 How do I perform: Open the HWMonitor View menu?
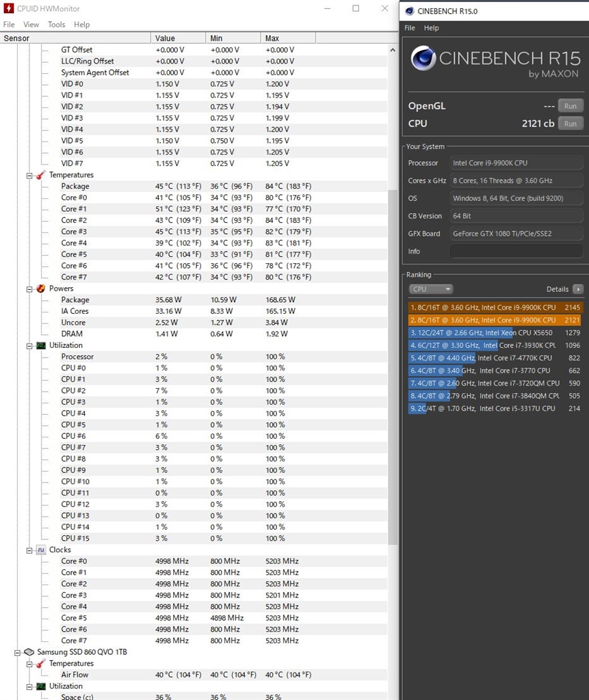[x=31, y=25]
